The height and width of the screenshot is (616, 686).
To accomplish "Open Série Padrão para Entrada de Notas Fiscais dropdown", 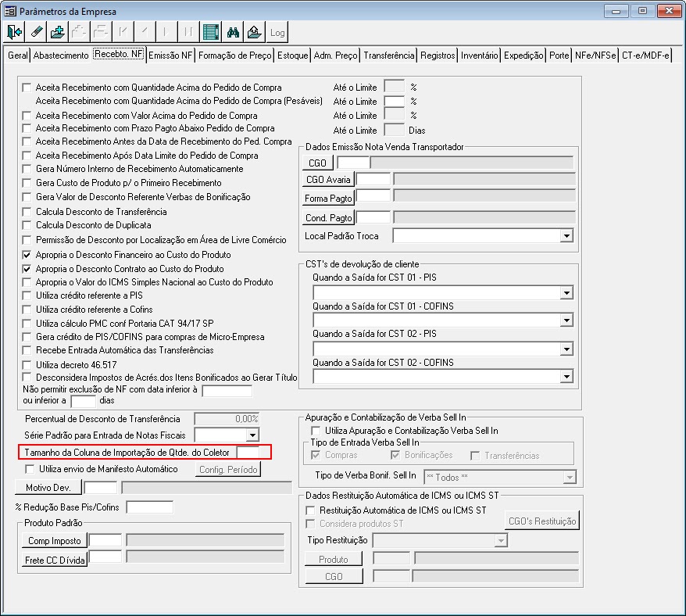I will [x=252, y=435].
